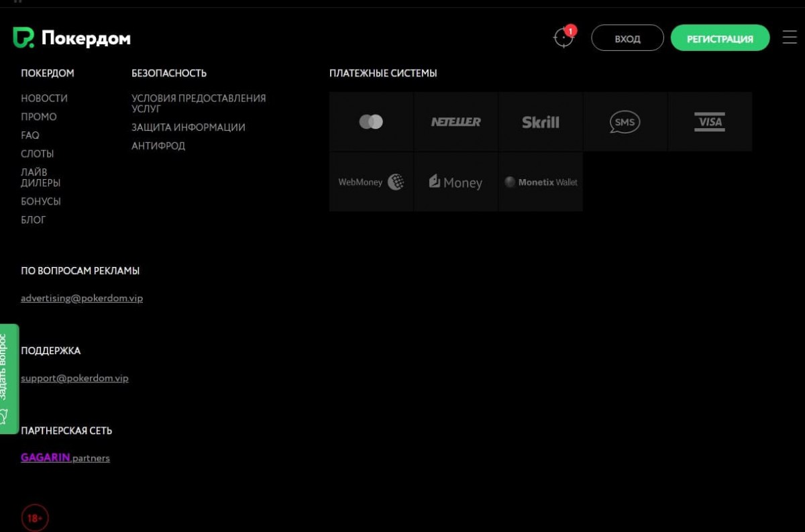Choose the WebMoney payment tile
This screenshot has width=805, height=532.
(x=371, y=182)
